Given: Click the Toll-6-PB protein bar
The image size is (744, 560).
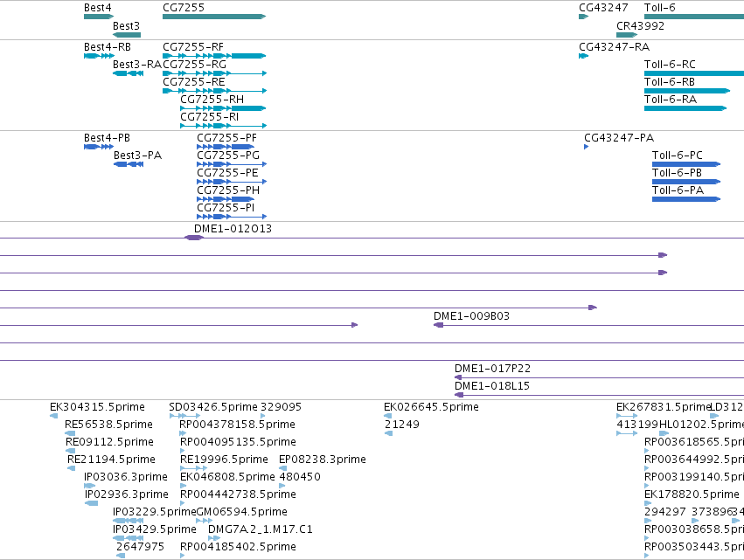Looking at the screenshot, I should tap(686, 182).
